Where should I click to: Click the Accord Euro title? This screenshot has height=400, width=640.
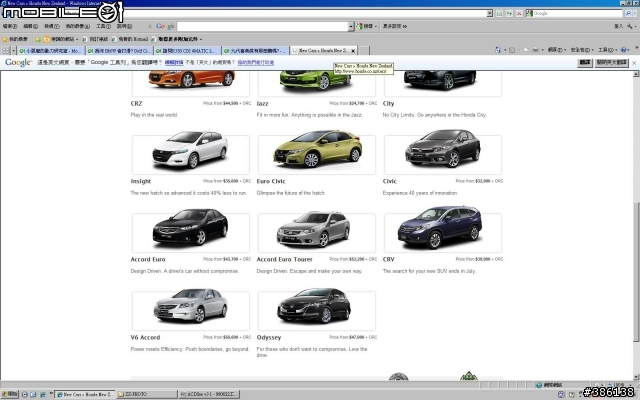148,259
